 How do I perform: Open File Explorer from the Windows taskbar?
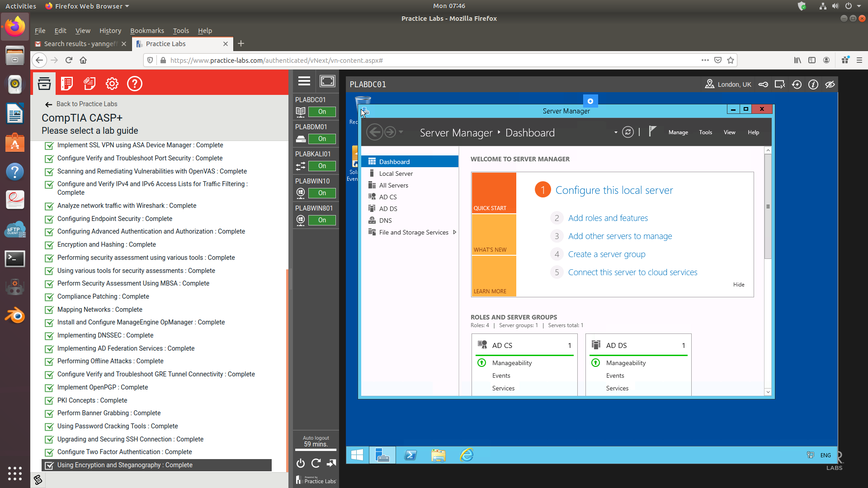[x=438, y=455]
